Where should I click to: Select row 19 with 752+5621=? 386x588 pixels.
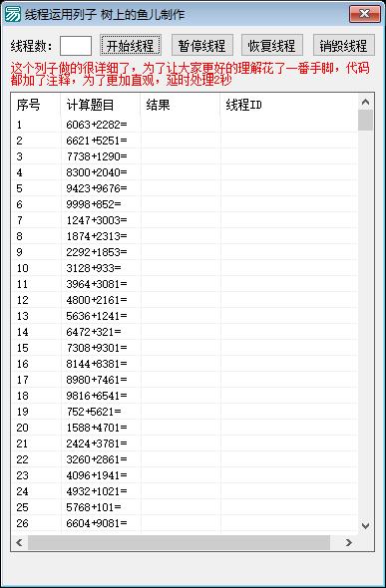[x=185, y=412]
